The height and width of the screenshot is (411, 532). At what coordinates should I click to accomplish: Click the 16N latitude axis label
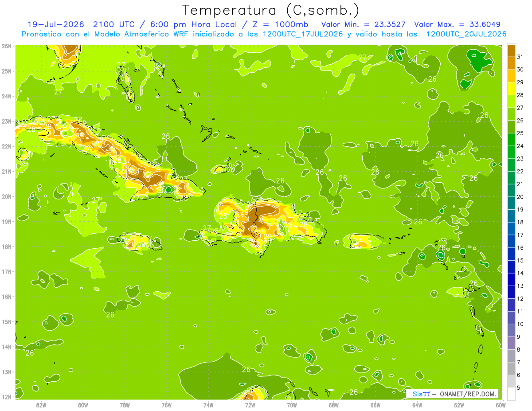[7, 297]
